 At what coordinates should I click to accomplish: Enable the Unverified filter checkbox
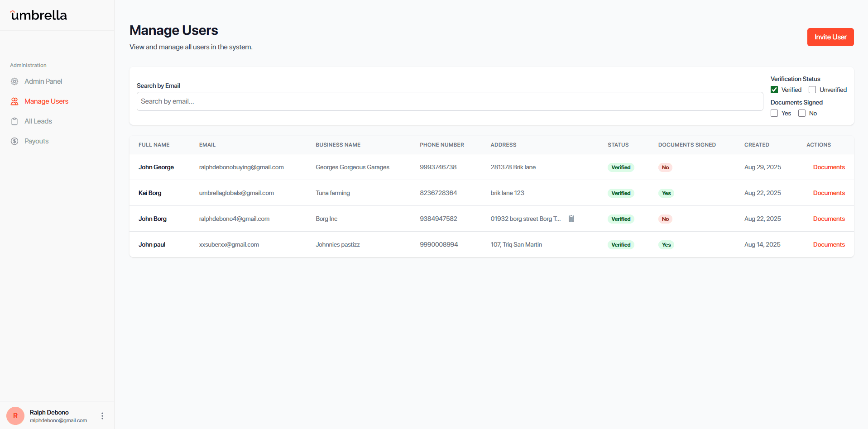pos(813,89)
